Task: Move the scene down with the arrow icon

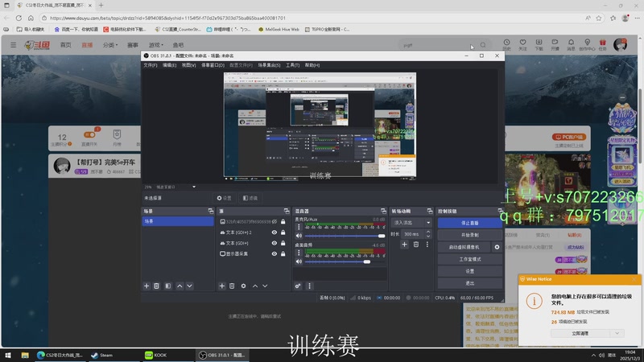Action: tap(189, 286)
